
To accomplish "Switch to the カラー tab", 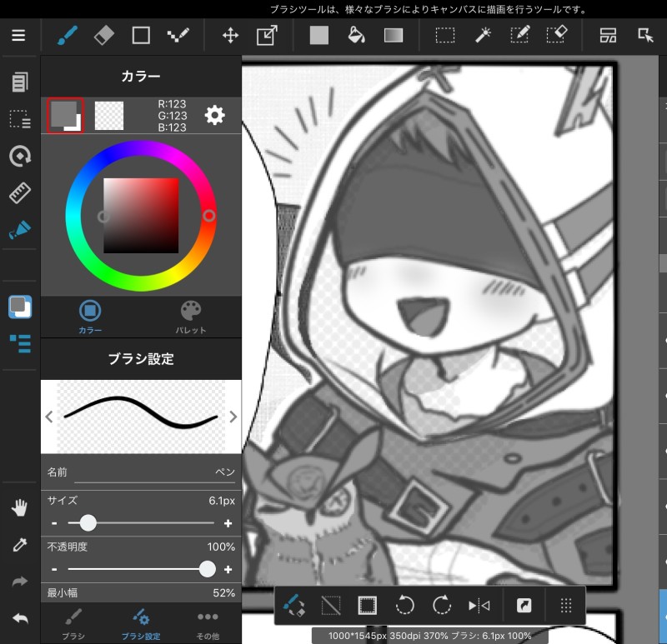I will click(90, 317).
